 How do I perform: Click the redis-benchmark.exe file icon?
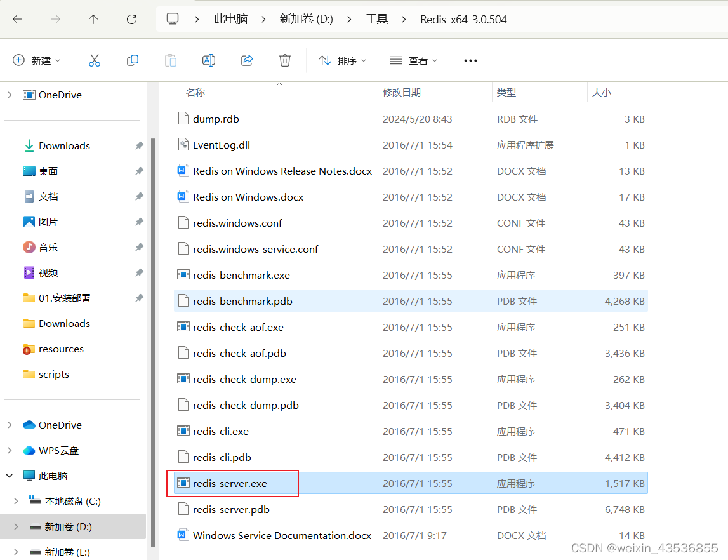[x=183, y=275]
